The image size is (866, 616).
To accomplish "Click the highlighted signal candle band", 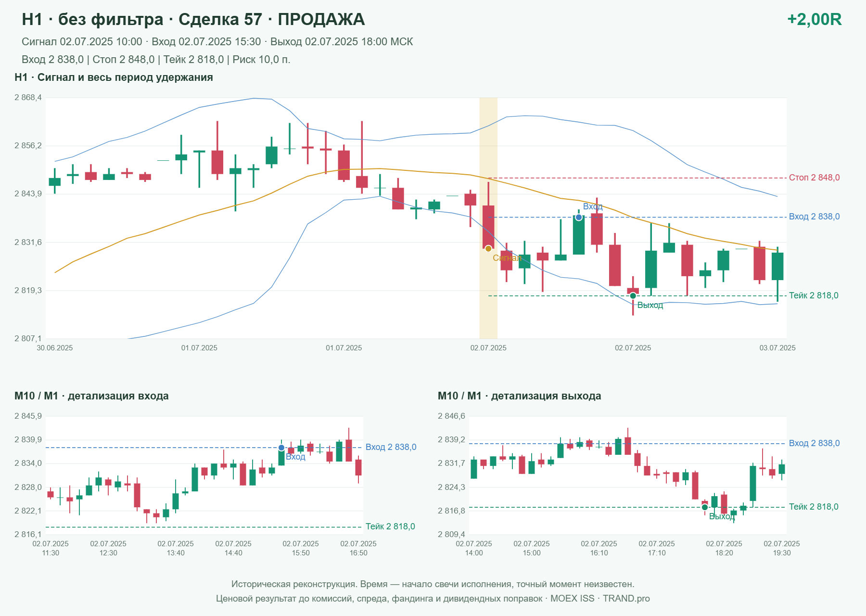I will (488, 218).
